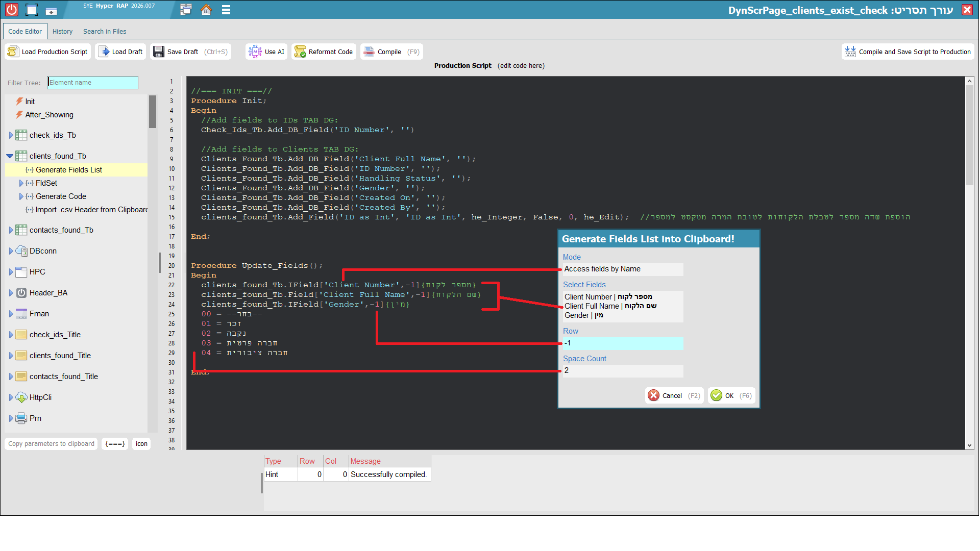This screenshot has height=551, width=980.
Task: Select Generate Fields List tree item
Action: [77, 170]
